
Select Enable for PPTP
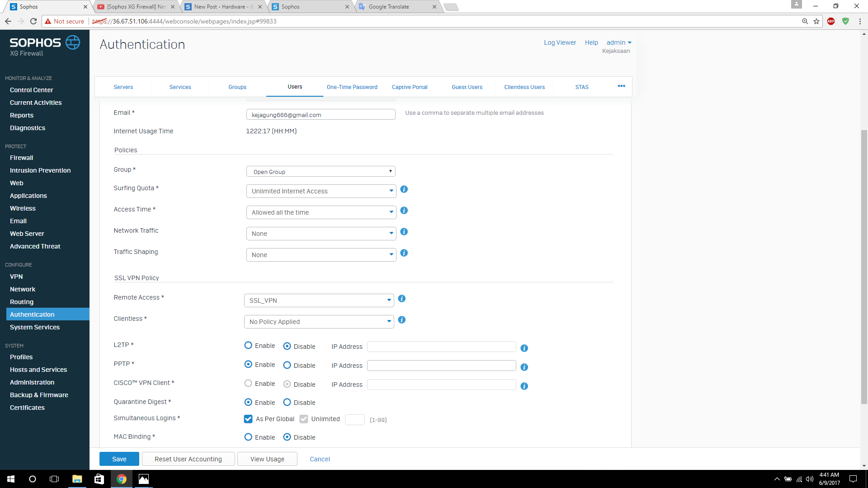pyautogui.click(x=248, y=365)
